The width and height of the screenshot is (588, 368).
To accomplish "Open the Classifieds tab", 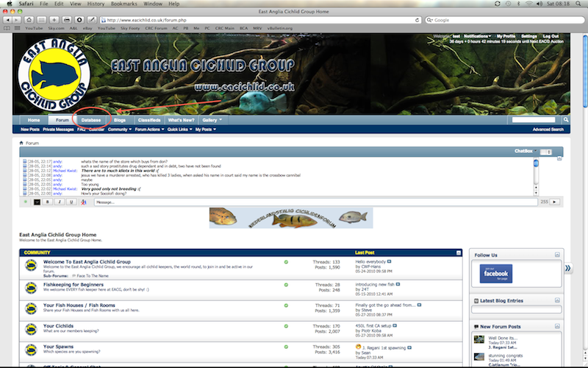I will point(149,120).
